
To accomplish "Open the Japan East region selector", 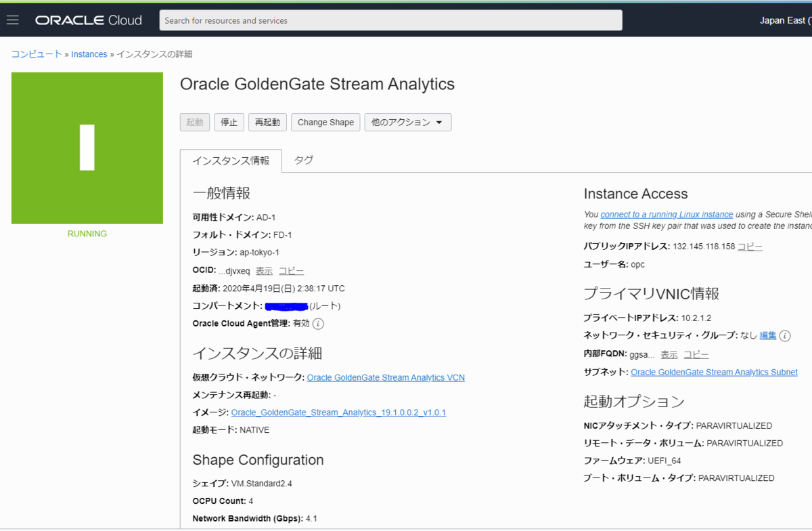I will (x=785, y=20).
